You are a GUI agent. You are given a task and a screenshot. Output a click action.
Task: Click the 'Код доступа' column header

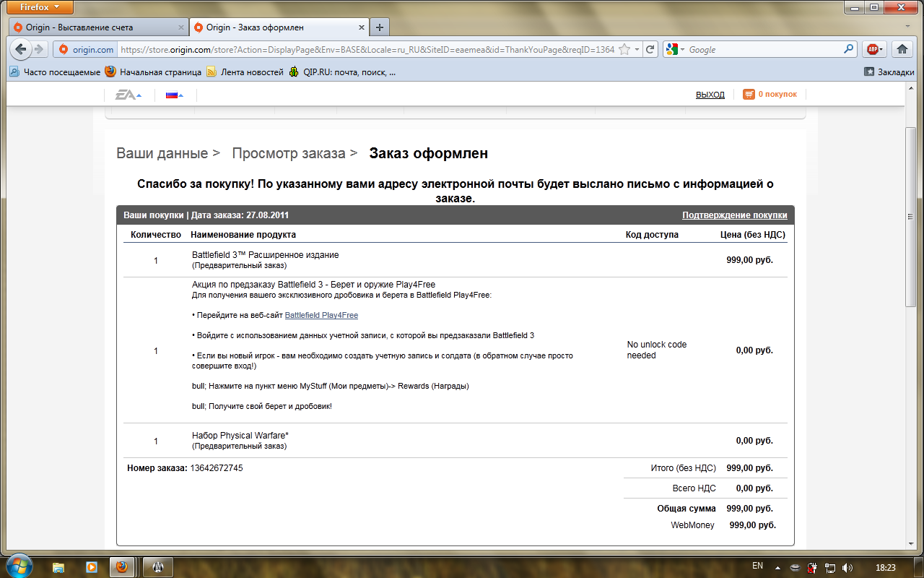[x=652, y=235]
